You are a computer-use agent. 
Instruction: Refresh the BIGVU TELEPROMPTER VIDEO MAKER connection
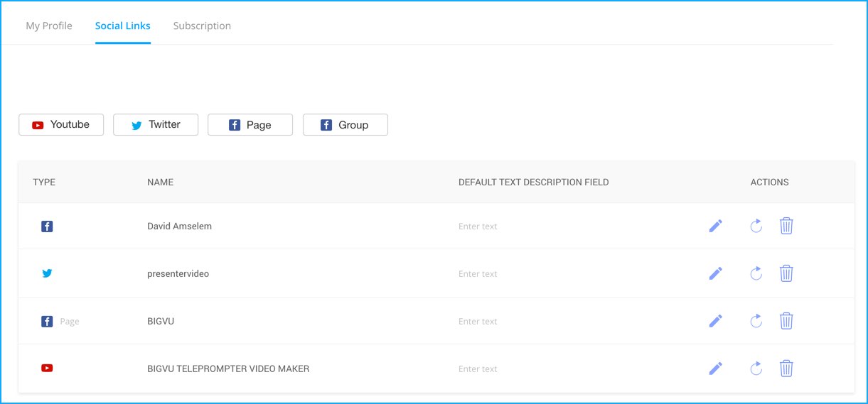pos(756,368)
